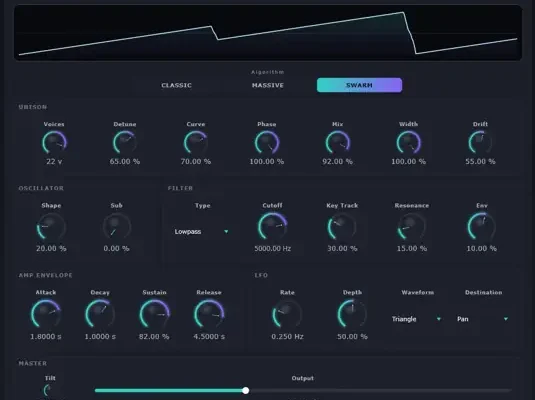The image size is (535, 400).
Task: Click the Release value 4.5000 s
Action: coord(209,337)
